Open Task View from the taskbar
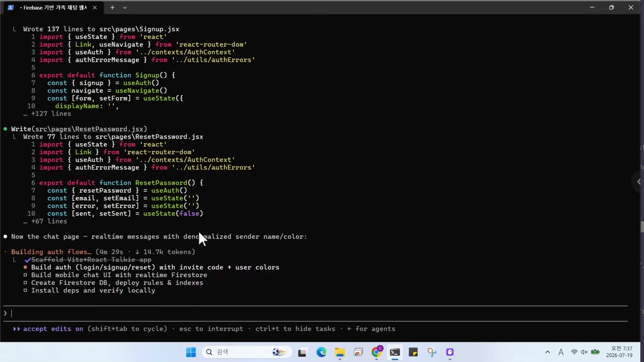Screen dimensions: 644x362 302,352
